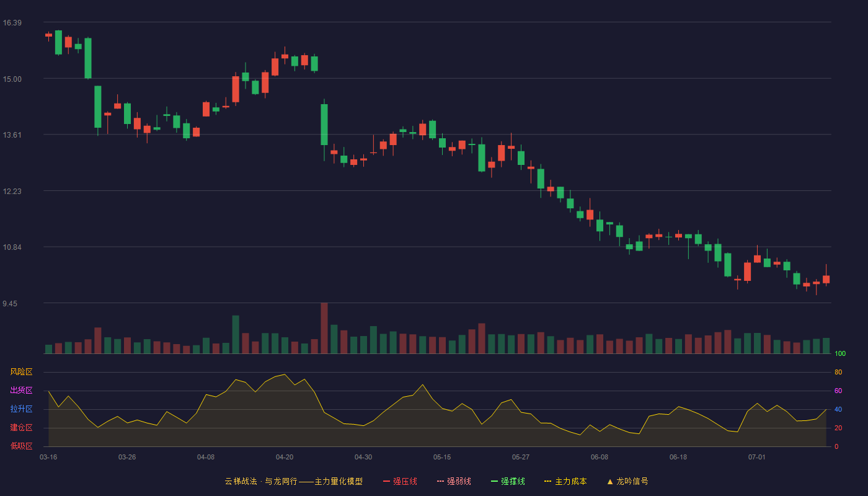Viewport: 868px width, 496px height.
Task: Select the first red candlestick at 03-16
Action: 48,35
